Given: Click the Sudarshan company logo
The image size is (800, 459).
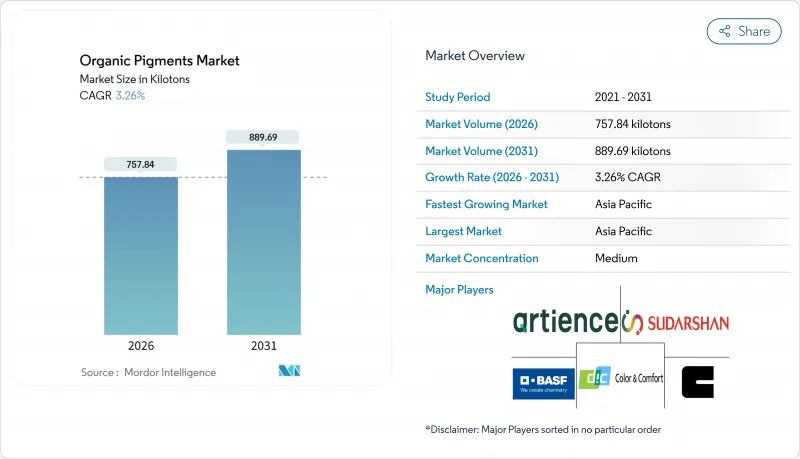Looking at the screenshot, I should point(676,323).
